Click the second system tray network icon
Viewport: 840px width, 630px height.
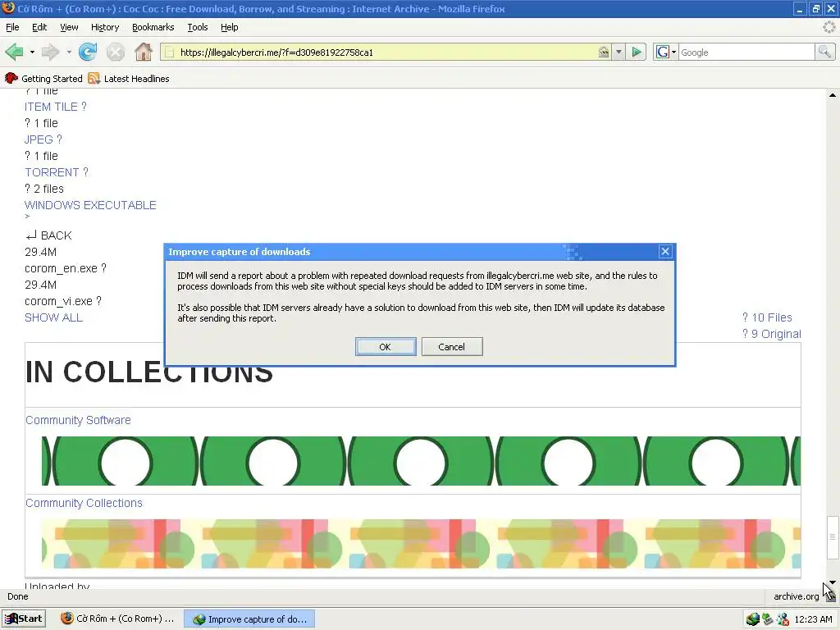768,619
